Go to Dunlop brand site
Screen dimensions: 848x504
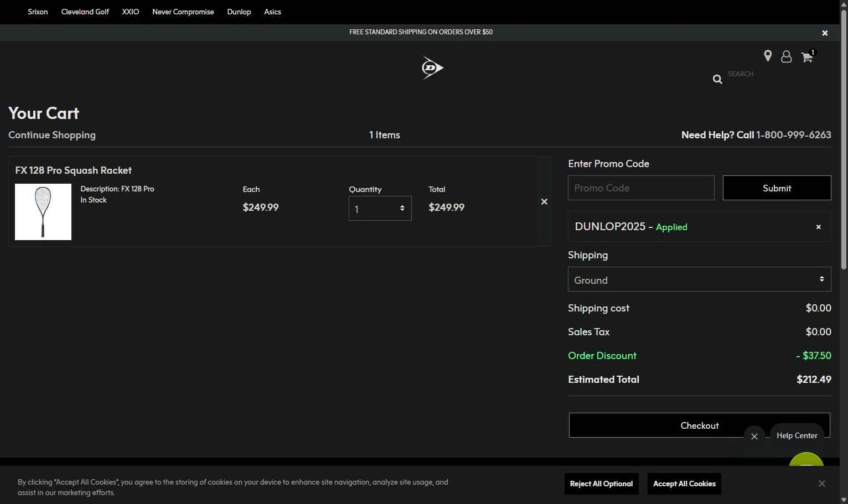(x=239, y=12)
